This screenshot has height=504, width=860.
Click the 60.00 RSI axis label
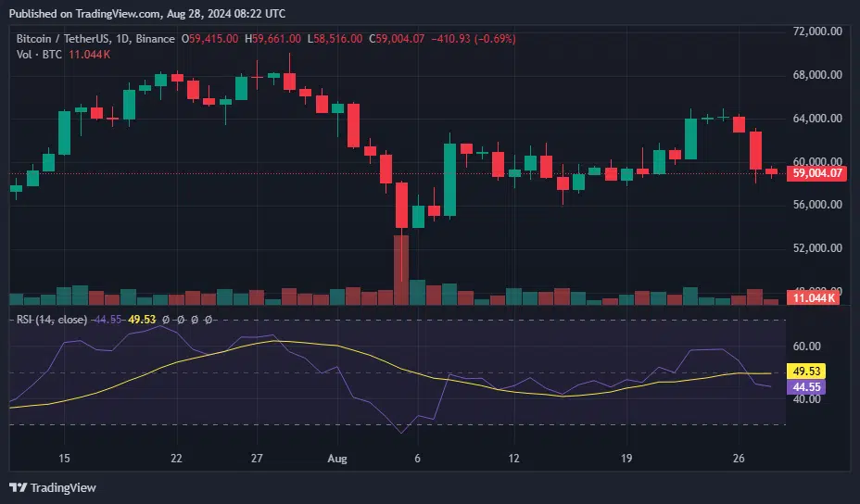(807, 346)
